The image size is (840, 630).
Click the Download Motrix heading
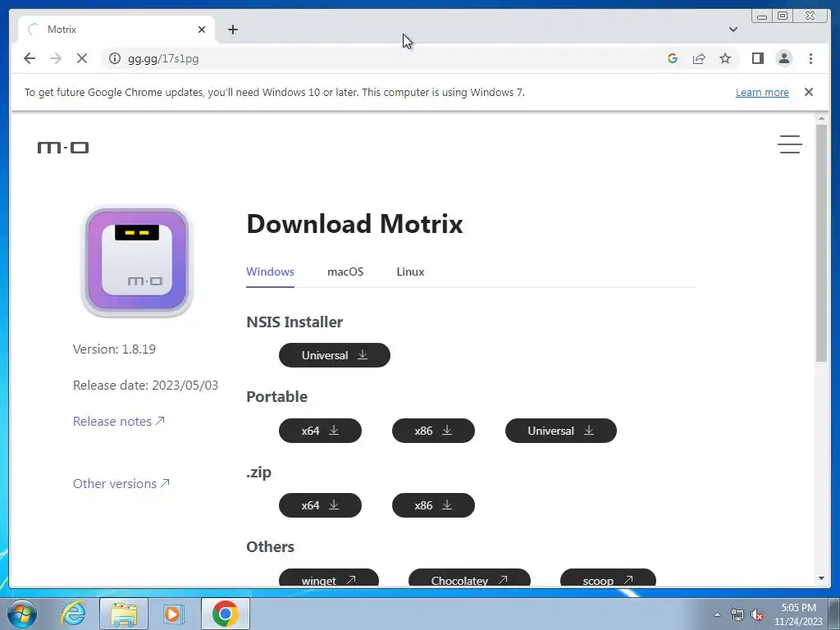pos(354,223)
